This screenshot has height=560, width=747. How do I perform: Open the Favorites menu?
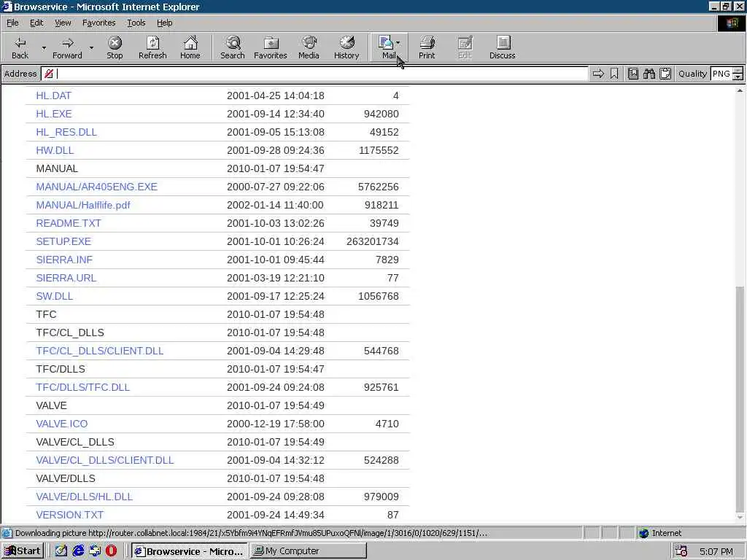pos(98,23)
